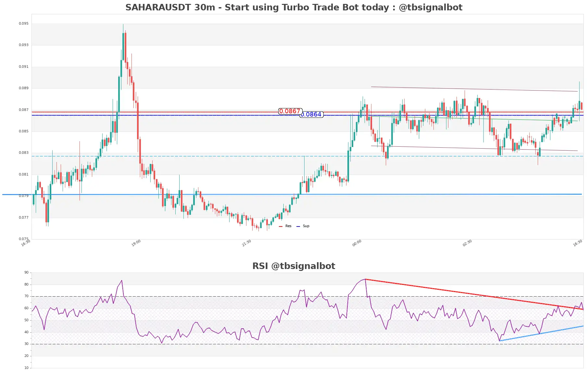Click the RSI 10 axis label
588x392 pixels.
[x=27, y=368]
